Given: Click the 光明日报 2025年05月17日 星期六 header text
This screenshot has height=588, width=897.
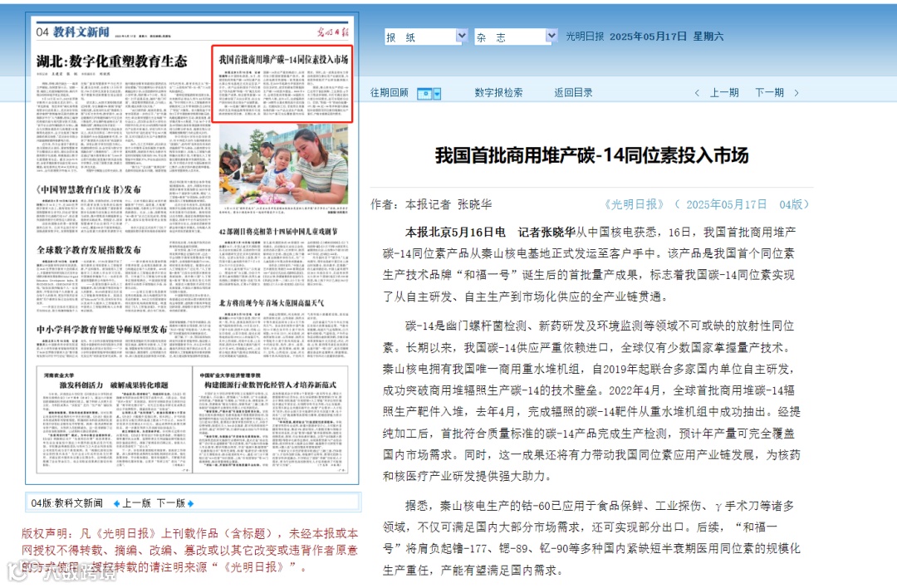Looking at the screenshot, I should click(645, 37).
